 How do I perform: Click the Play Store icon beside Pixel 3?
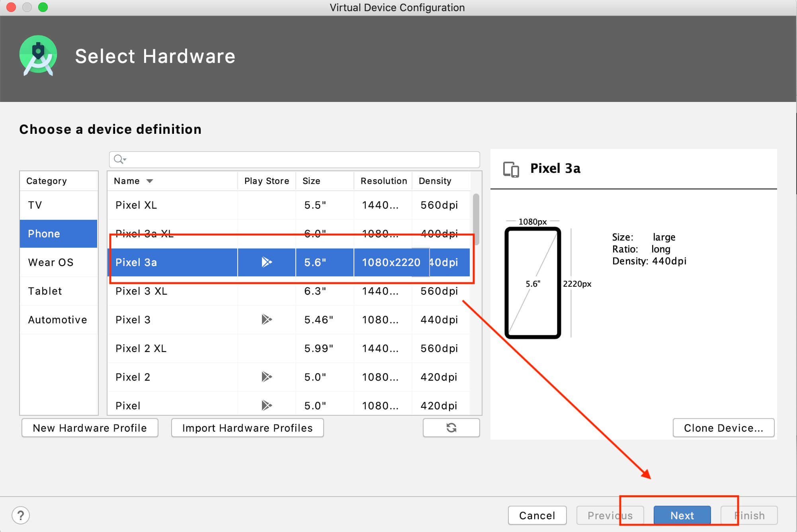coord(266,319)
